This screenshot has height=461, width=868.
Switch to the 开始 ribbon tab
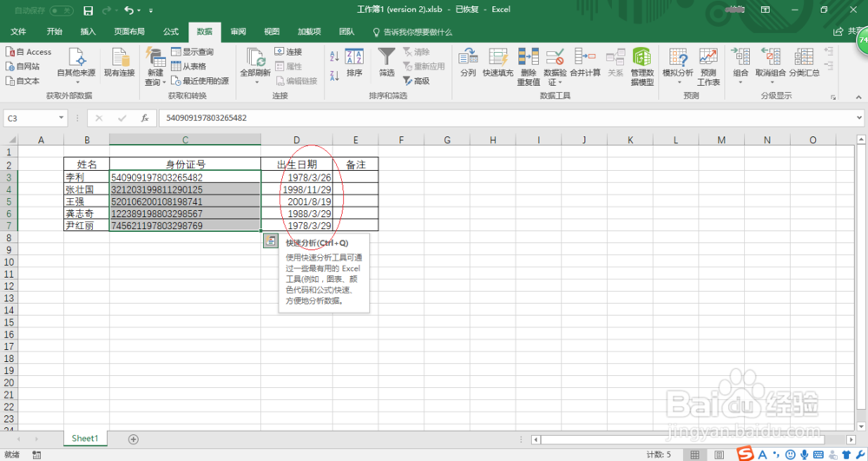click(x=54, y=31)
